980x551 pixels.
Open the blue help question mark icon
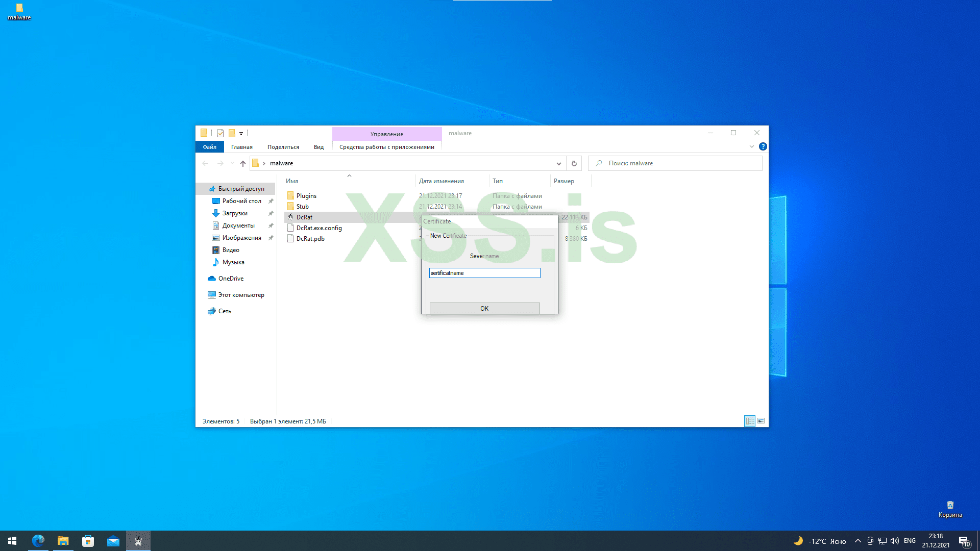[763, 146]
